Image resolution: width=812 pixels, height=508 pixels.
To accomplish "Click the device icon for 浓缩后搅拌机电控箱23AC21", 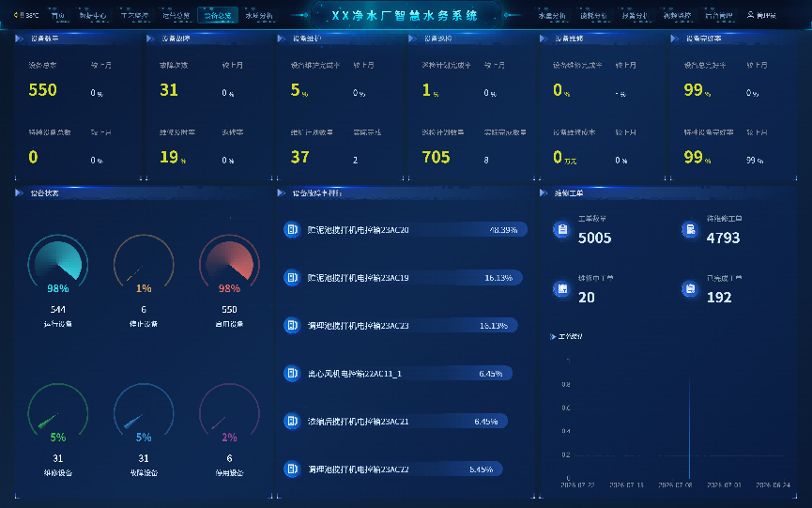I will click(x=292, y=421).
